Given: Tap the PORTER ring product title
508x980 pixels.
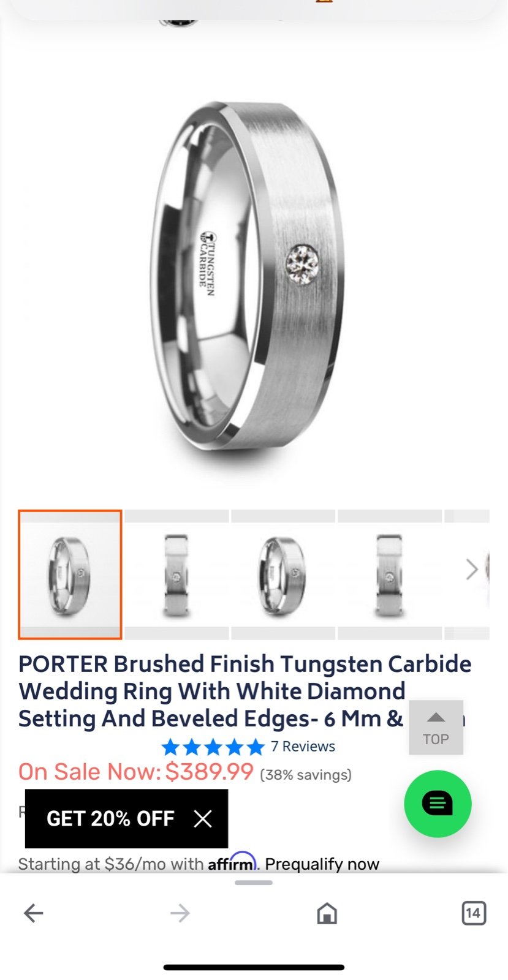Looking at the screenshot, I should tap(245, 691).
